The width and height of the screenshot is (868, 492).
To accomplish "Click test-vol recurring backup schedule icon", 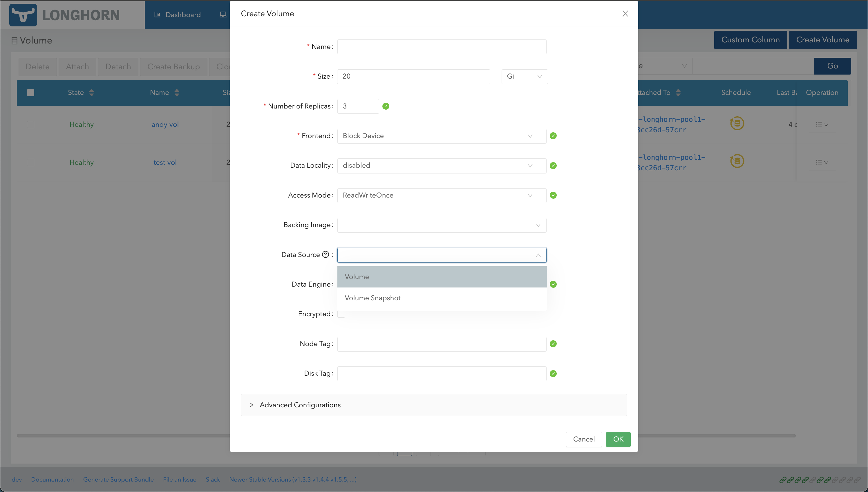I will click(737, 161).
